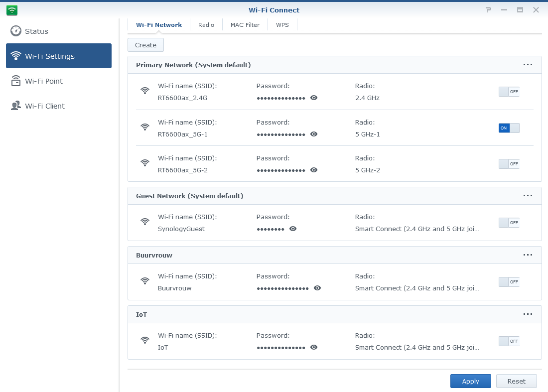The height and width of the screenshot is (392, 548).
Task: Click the Create button
Action: [x=145, y=45]
